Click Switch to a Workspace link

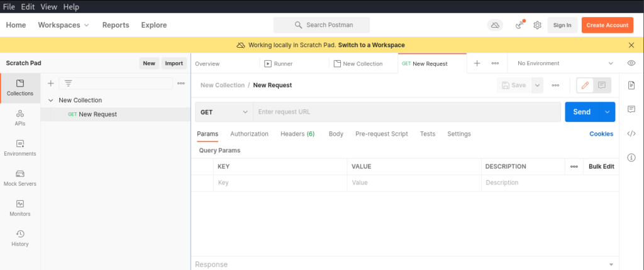pos(371,45)
